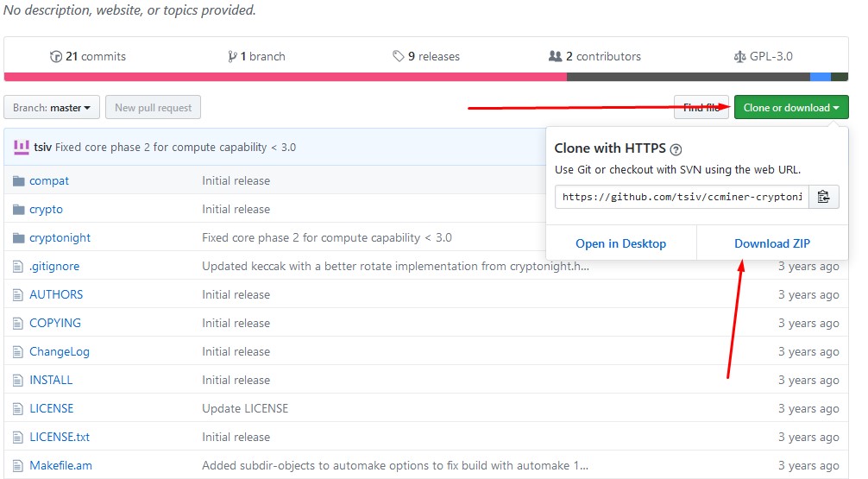Click the ChangeLog file icon
This screenshot has height=479, width=868.
click(x=18, y=351)
